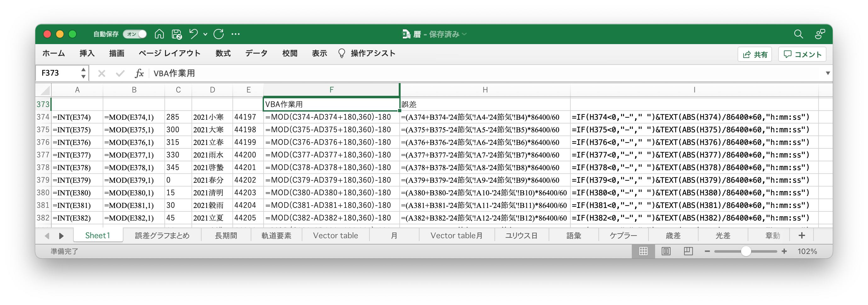Zoom out with the minus button
The width and height of the screenshot is (868, 305).
[707, 251]
